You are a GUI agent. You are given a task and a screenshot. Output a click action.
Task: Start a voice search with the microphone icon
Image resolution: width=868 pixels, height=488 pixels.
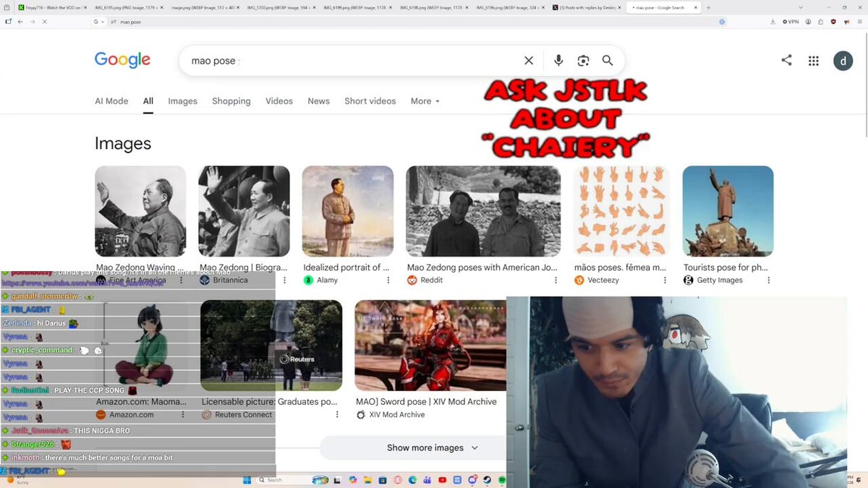pyautogui.click(x=558, y=61)
